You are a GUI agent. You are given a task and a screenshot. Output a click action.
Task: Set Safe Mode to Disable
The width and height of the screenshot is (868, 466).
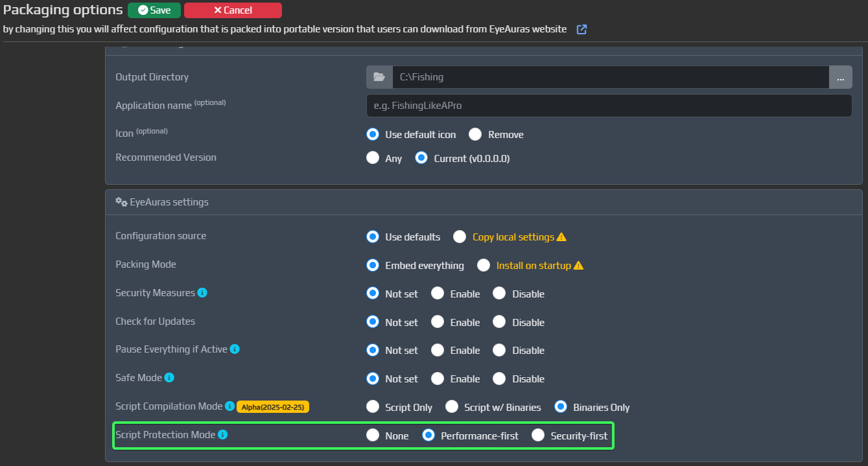(x=499, y=379)
